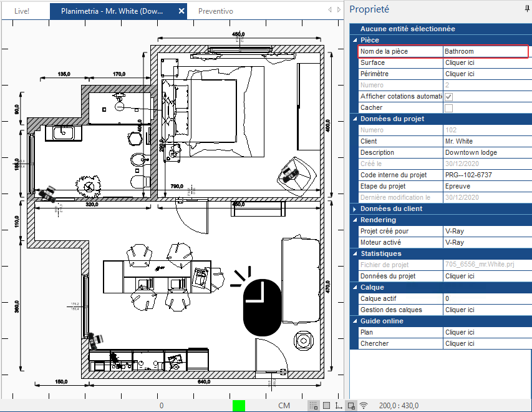Screen dimensions: 532x412
Task: Click the green color indicator in status bar
Action: coord(239,406)
